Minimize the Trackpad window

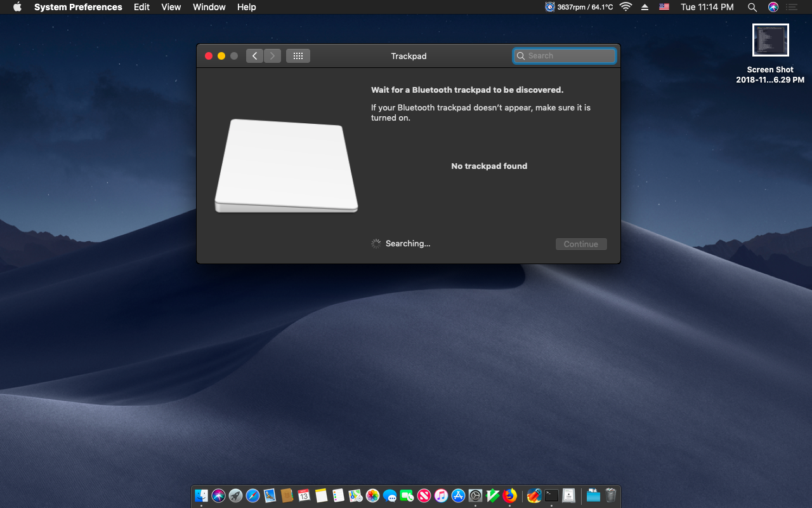click(221, 56)
